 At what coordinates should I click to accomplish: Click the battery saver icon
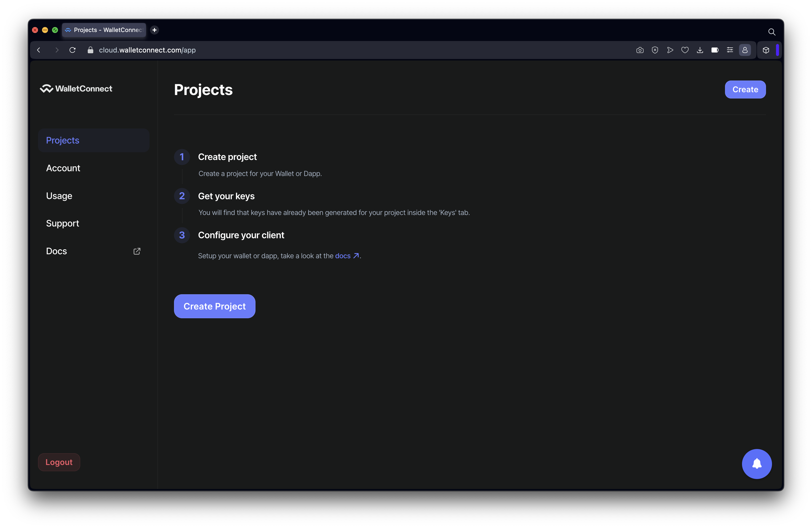715,50
